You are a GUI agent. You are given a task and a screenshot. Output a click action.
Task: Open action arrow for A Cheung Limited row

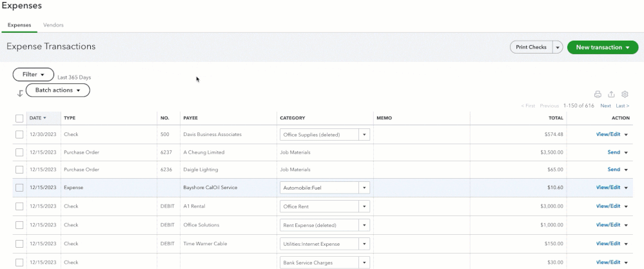pos(625,153)
